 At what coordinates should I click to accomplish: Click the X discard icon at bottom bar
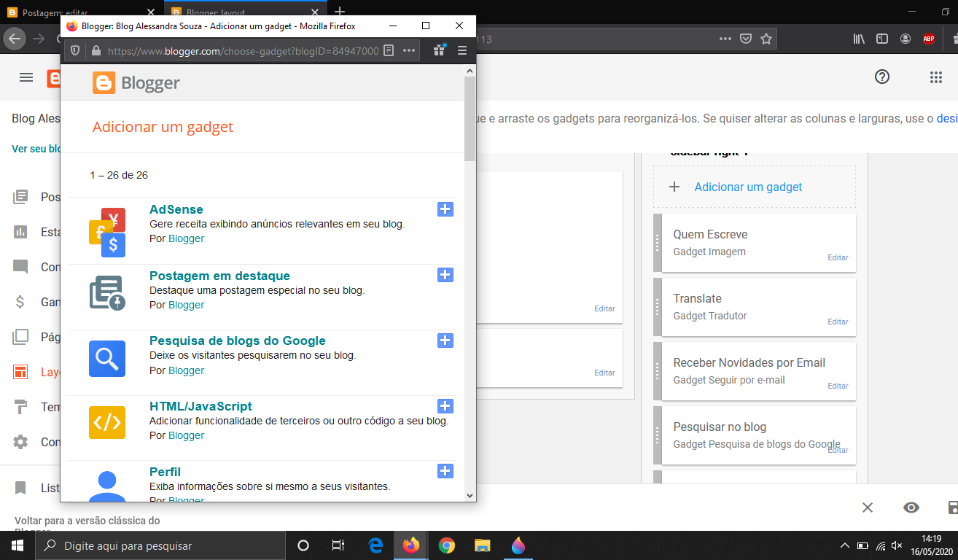(x=868, y=507)
